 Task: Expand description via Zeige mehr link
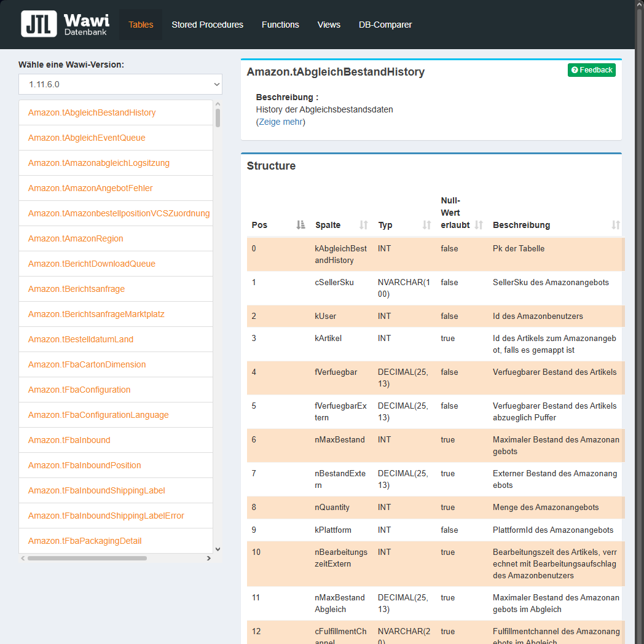(280, 122)
